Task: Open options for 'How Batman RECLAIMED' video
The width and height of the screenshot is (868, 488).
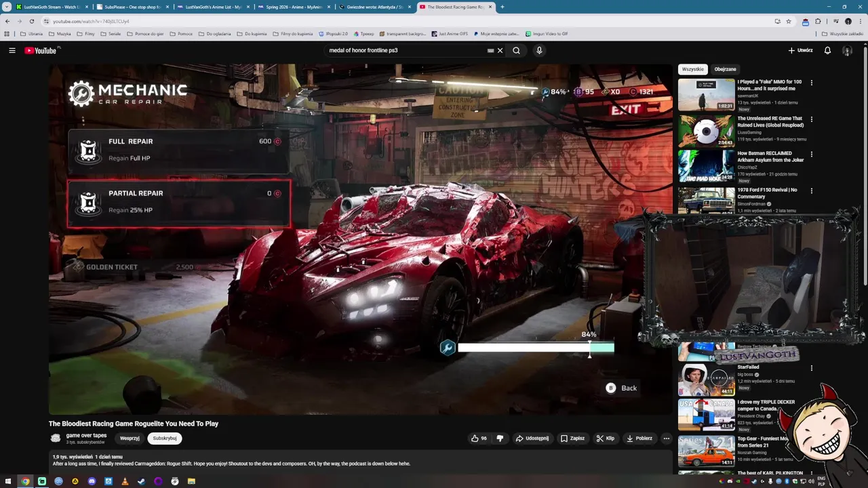Action: (811, 155)
